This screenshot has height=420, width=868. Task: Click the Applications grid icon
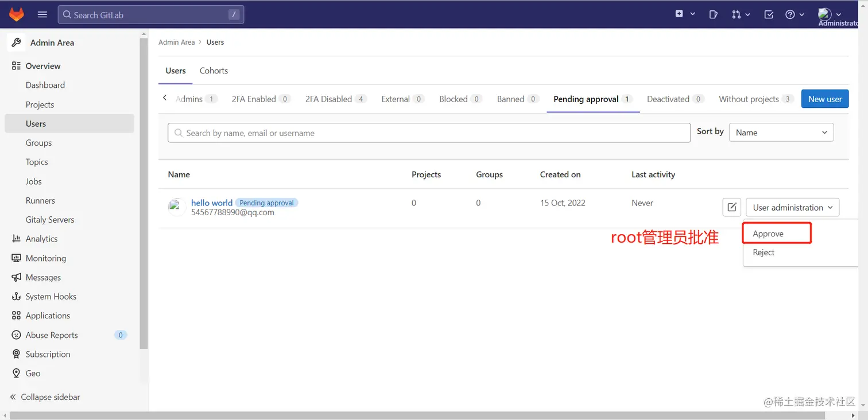click(x=16, y=316)
